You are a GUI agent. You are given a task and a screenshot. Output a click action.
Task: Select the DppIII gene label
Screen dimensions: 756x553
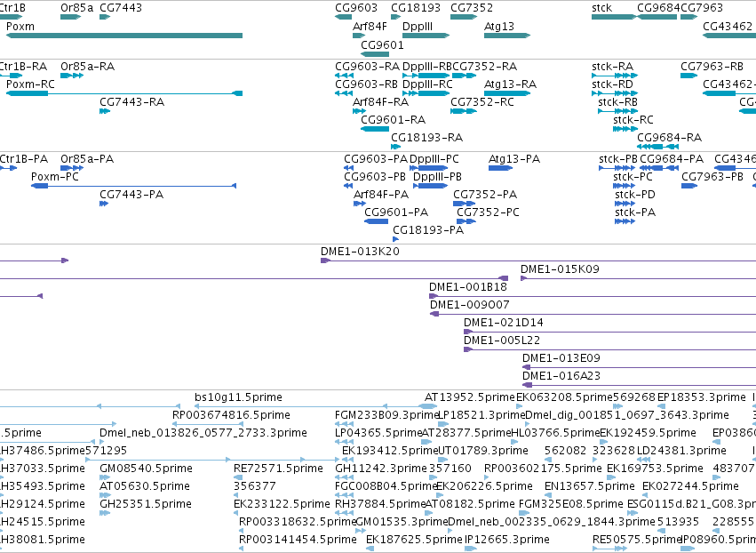[418, 26]
